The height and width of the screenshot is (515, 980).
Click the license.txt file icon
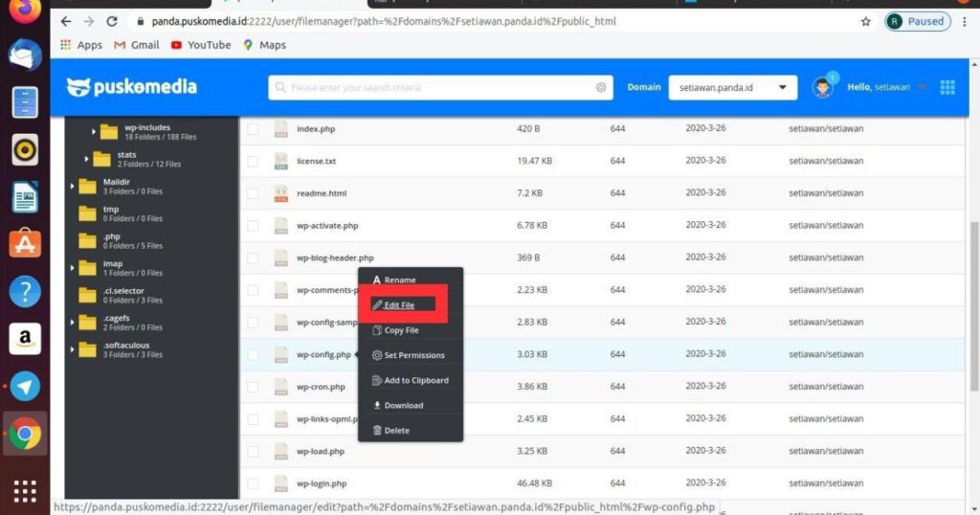pos(281,161)
